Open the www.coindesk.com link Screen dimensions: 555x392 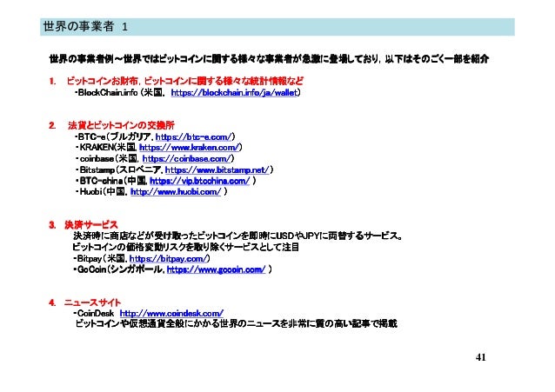tap(171, 314)
